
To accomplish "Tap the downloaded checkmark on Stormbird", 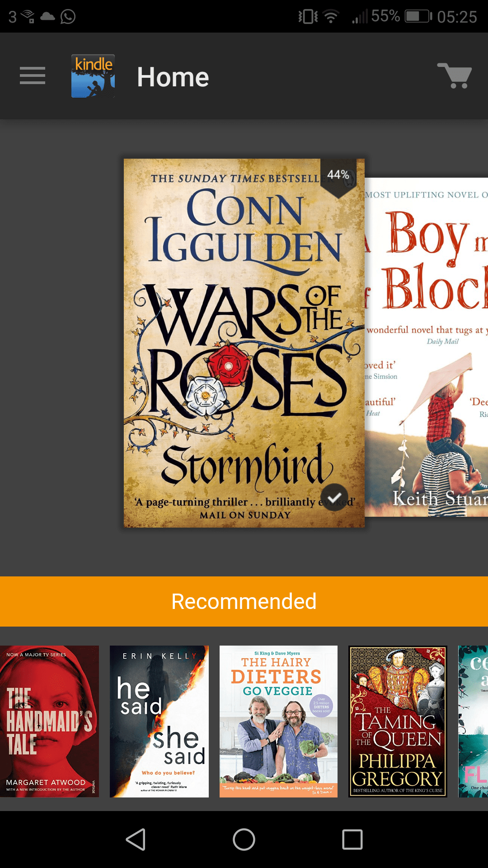I will click(334, 497).
